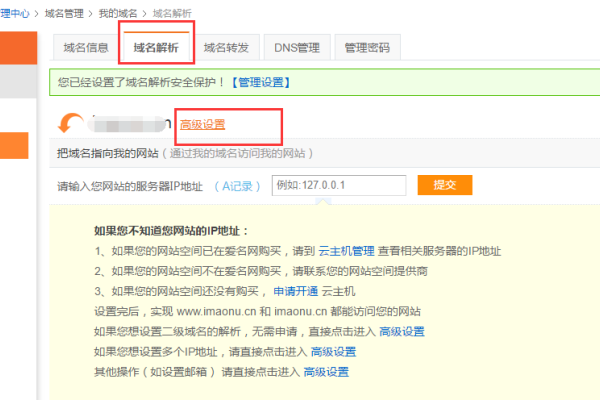
Task: Switch to the 域名解析 tab
Action: click(x=155, y=47)
